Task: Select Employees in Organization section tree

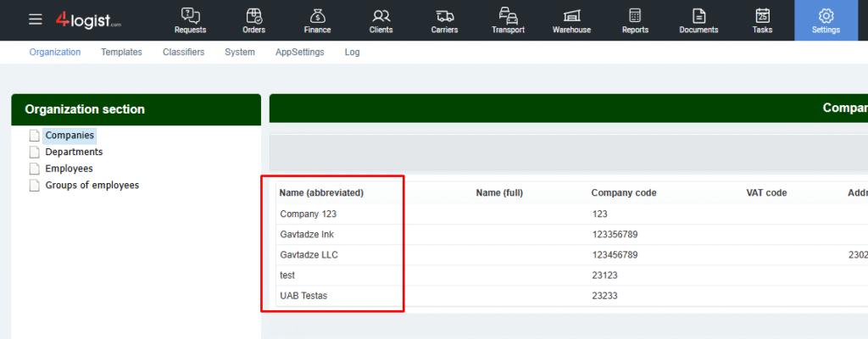Action: pyautogui.click(x=69, y=169)
